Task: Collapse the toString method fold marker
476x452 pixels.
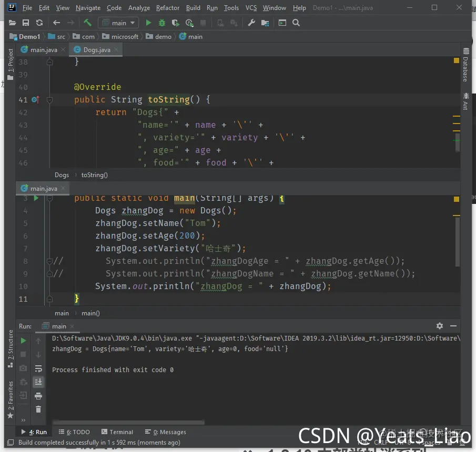Action: [x=50, y=99]
